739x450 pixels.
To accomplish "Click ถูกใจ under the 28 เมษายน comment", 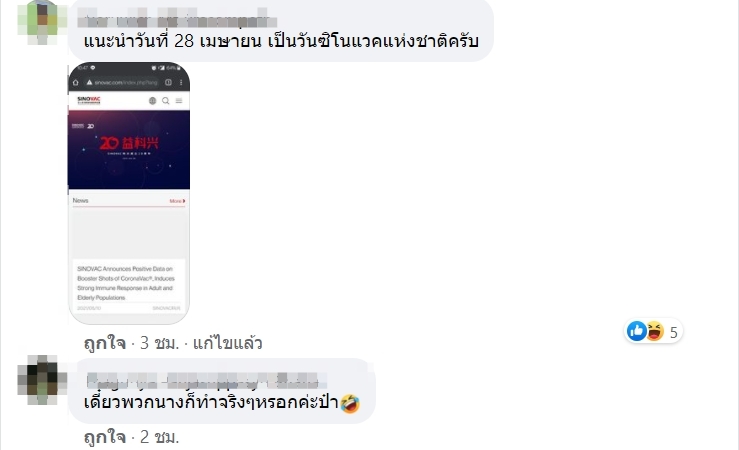I will [105, 343].
